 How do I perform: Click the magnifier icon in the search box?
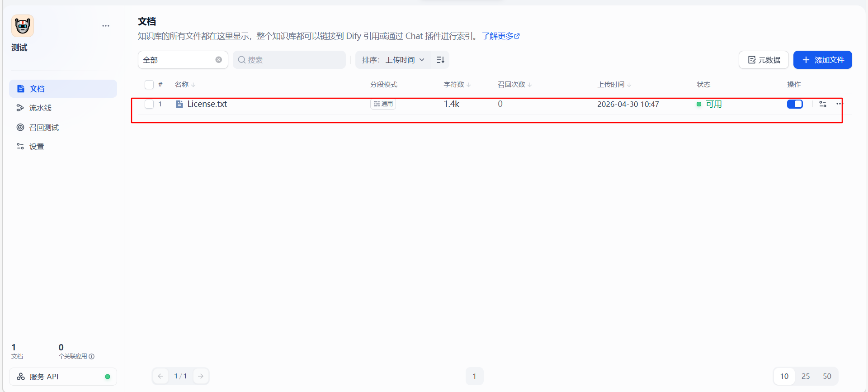[242, 60]
